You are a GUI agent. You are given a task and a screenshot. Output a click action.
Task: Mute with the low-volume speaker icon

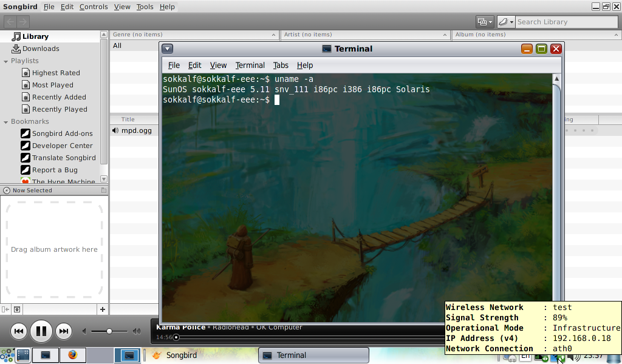click(x=84, y=331)
